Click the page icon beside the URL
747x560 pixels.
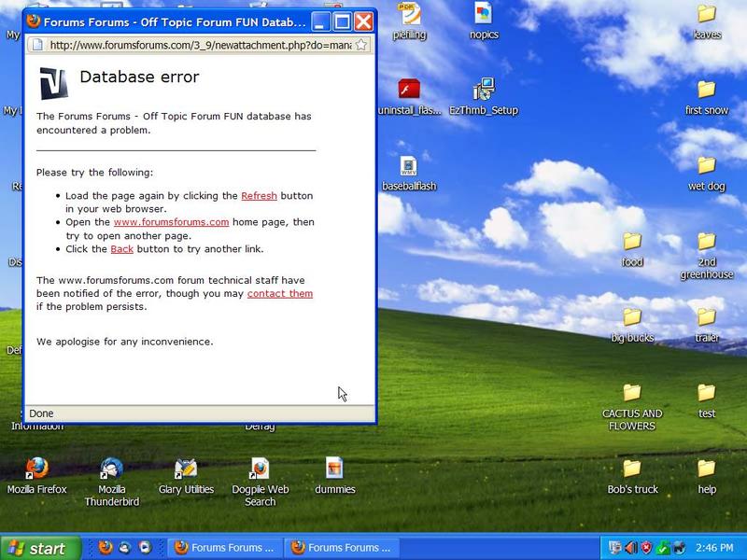coord(37,45)
